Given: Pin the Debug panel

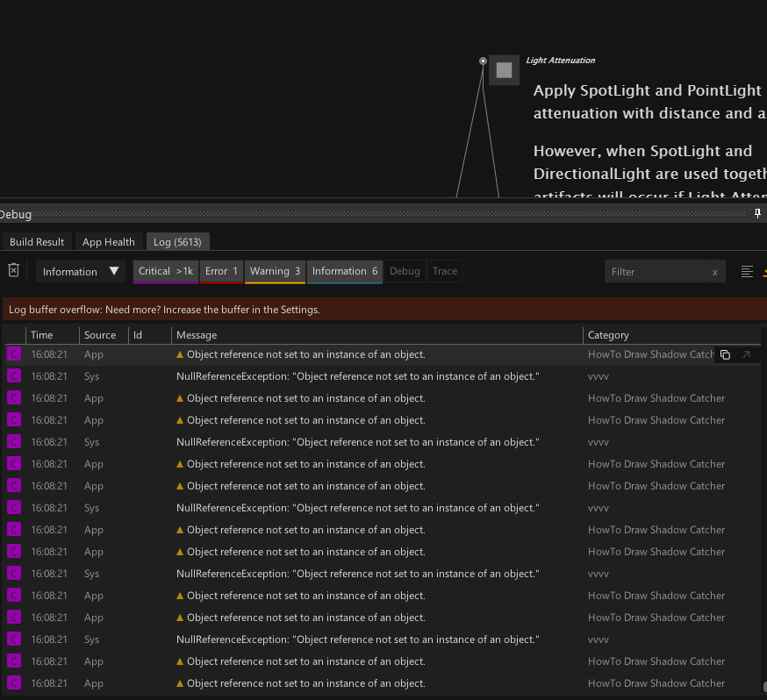Looking at the screenshot, I should (759, 214).
